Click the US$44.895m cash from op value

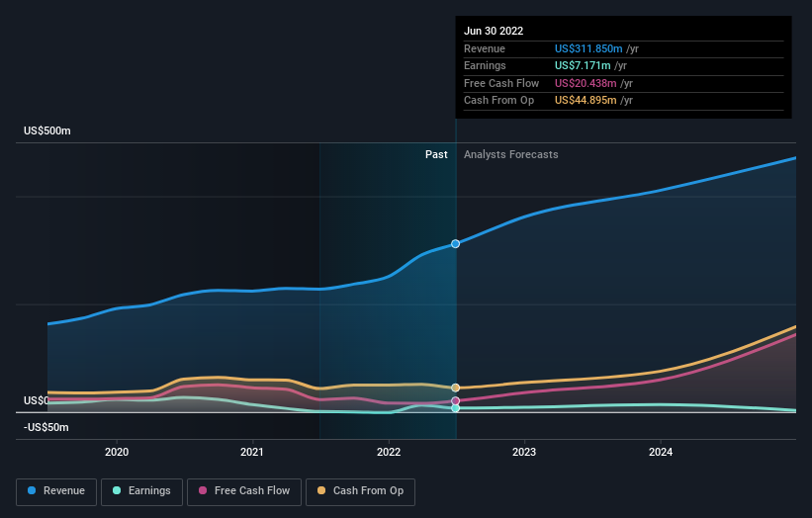586,101
